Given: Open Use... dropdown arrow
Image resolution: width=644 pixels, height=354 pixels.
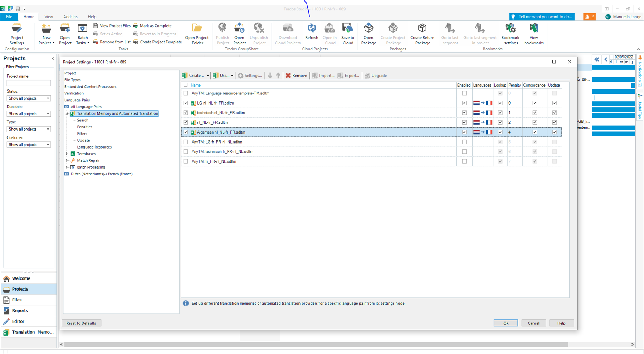Looking at the screenshot, I should [x=232, y=76].
